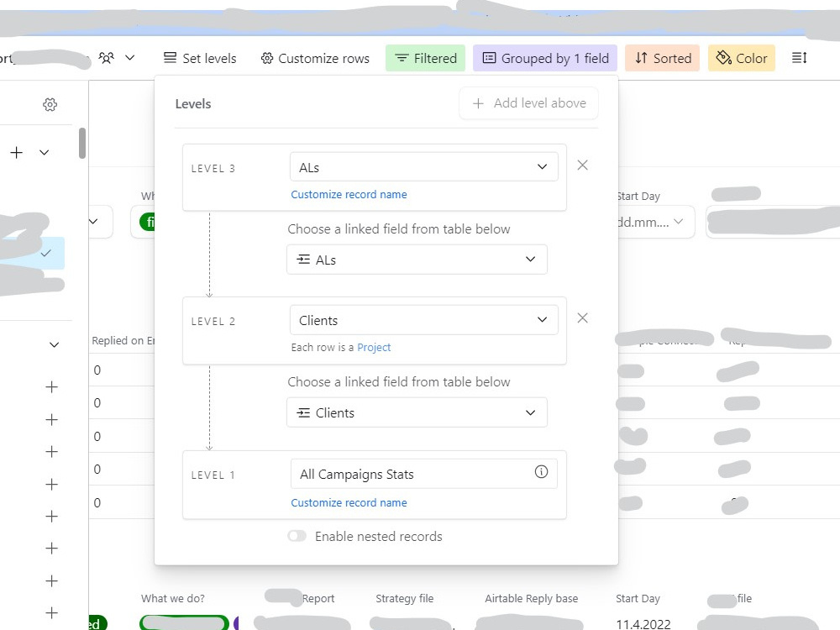
Task: Open the Set levels menu
Action: 200,58
